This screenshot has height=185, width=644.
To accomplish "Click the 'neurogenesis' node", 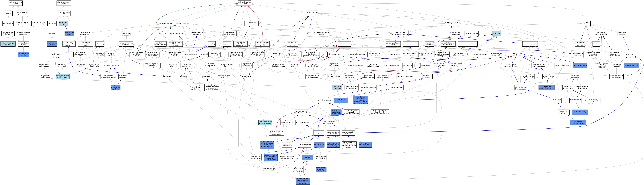I will coord(425,65).
